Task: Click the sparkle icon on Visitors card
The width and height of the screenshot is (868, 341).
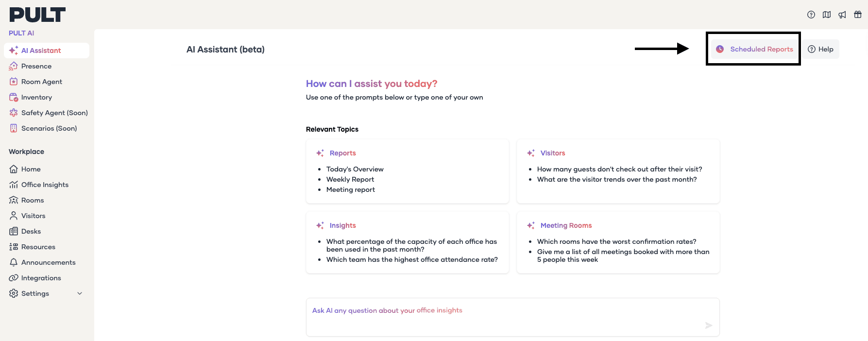Action: 531,153
